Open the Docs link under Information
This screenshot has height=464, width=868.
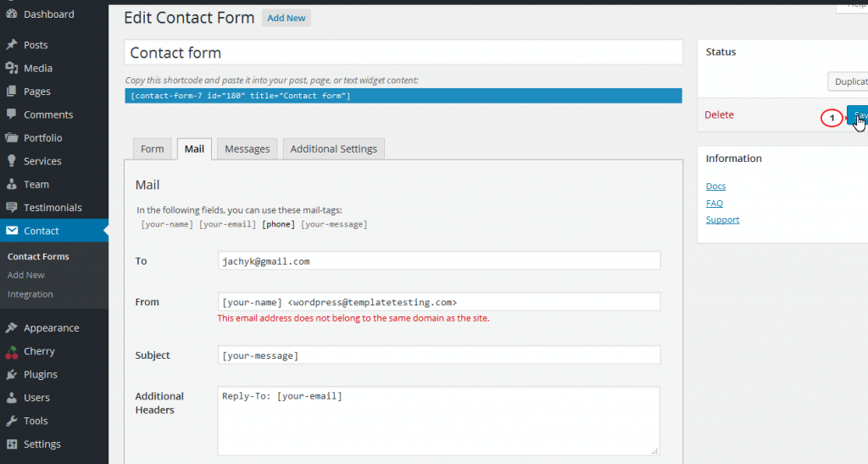coord(715,186)
